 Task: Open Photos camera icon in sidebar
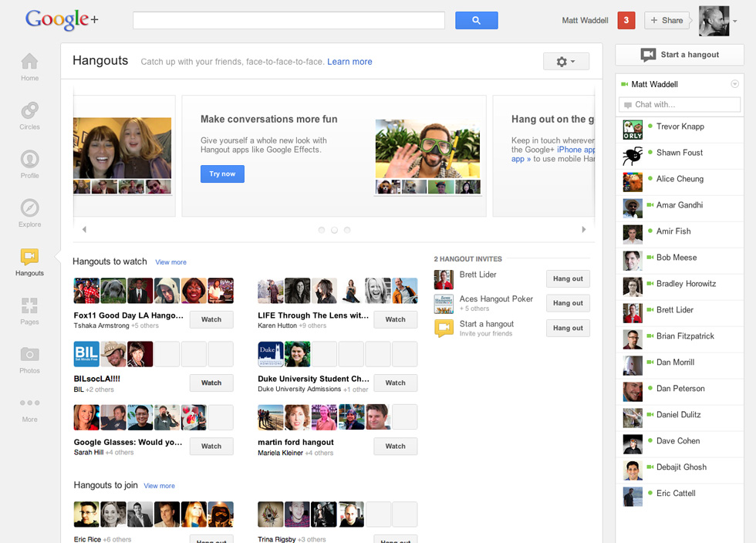coord(29,355)
